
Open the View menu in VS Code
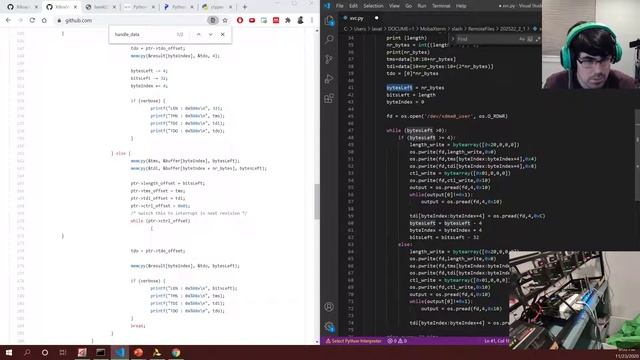pos(394,6)
